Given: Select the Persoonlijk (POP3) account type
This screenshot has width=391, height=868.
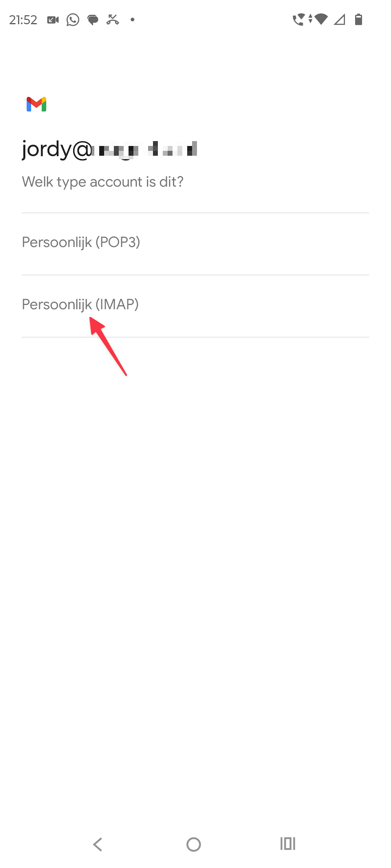Looking at the screenshot, I should point(195,244).
